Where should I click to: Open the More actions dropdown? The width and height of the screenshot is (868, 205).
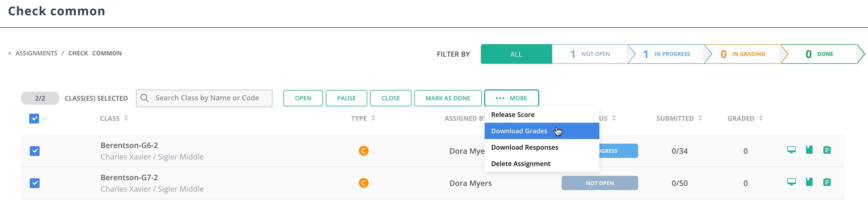(511, 98)
